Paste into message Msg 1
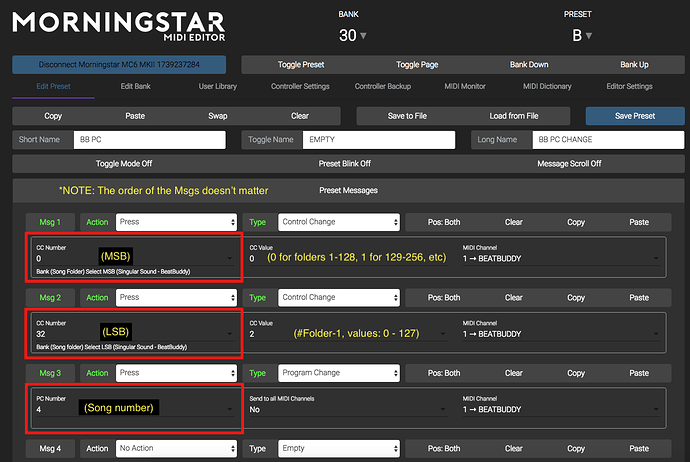 639,222
